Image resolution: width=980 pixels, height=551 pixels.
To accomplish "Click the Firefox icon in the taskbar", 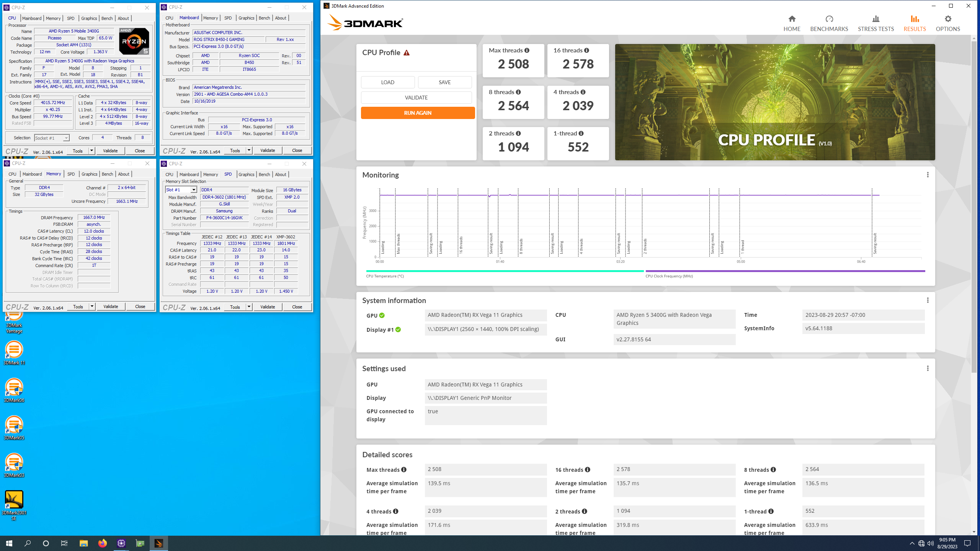I will point(102,543).
